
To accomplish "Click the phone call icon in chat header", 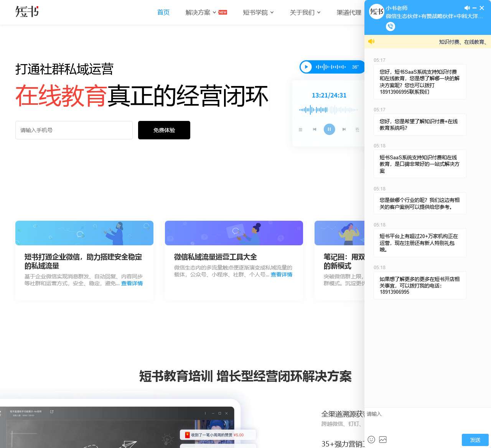I will pyautogui.click(x=390, y=26).
